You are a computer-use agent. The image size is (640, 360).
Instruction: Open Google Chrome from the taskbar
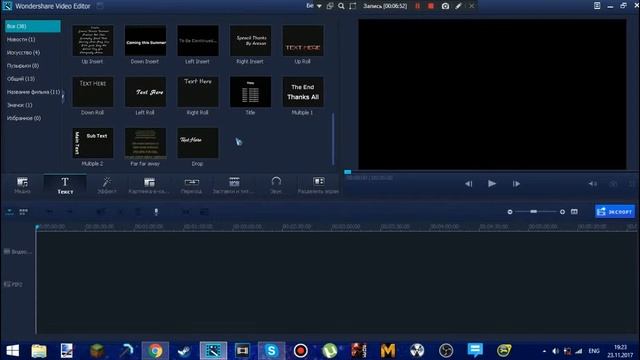155,351
